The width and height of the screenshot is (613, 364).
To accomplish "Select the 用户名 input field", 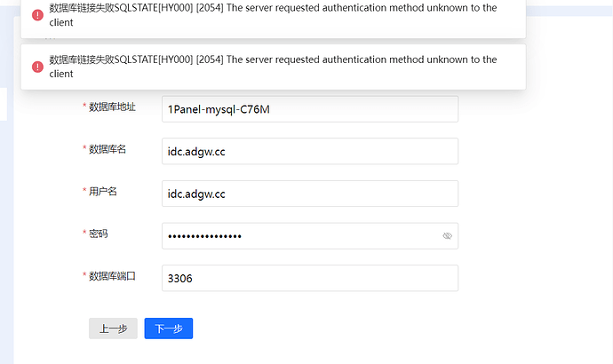I will click(309, 194).
